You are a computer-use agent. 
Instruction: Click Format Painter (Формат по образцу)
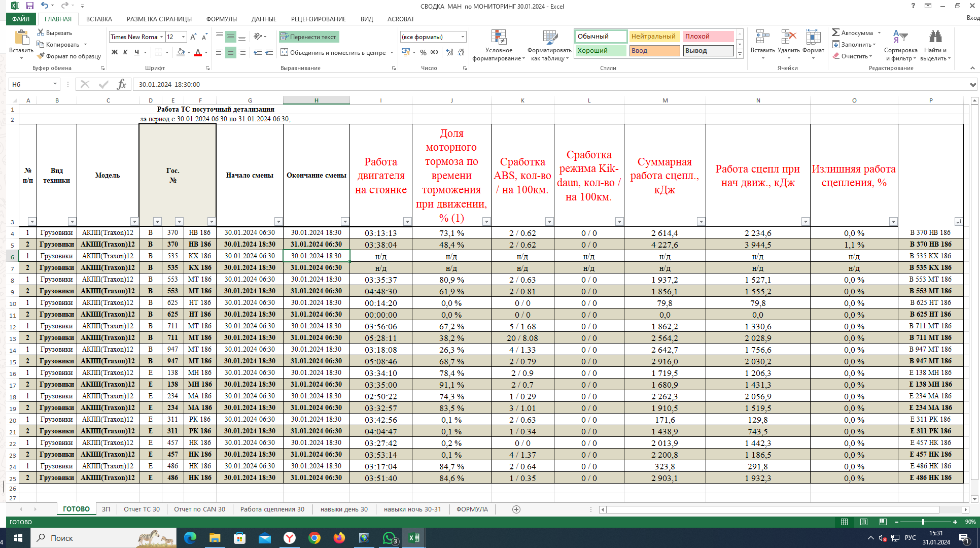[69, 56]
